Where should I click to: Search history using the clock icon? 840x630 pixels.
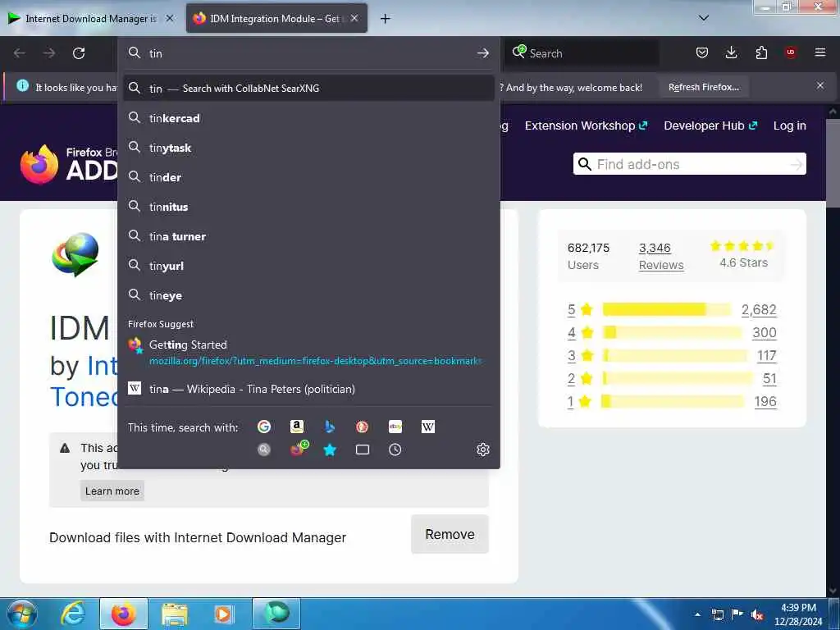[395, 450]
